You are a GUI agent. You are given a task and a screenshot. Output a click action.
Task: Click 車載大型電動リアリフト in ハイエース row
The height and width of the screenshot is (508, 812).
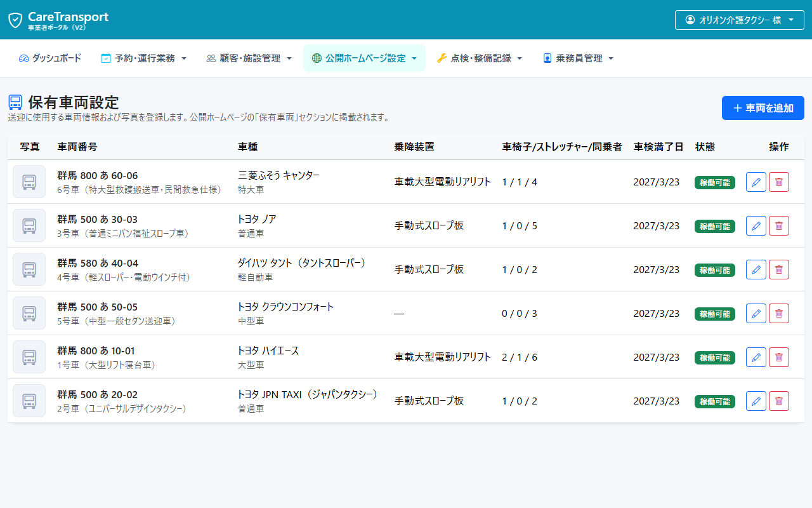pyautogui.click(x=443, y=358)
